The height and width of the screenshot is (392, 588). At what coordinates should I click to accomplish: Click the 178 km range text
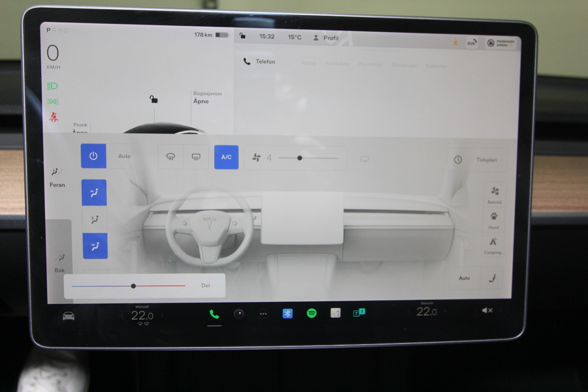pyautogui.click(x=203, y=35)
